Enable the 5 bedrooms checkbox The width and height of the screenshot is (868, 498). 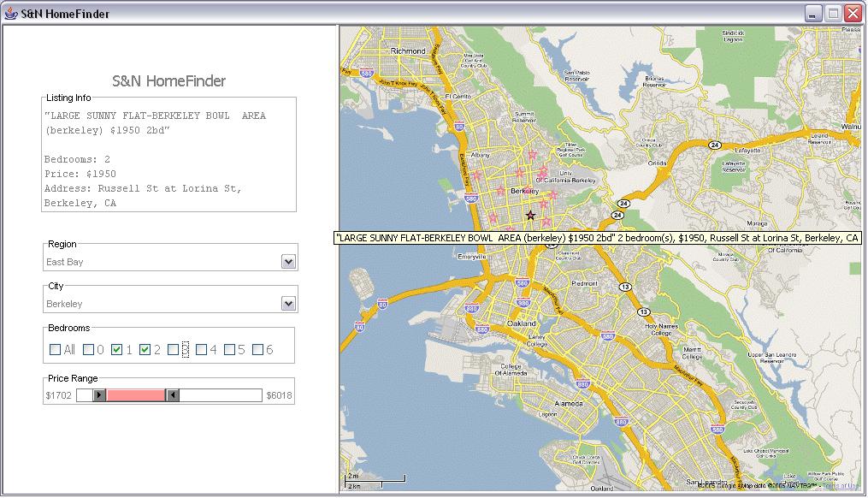point(229,350)
